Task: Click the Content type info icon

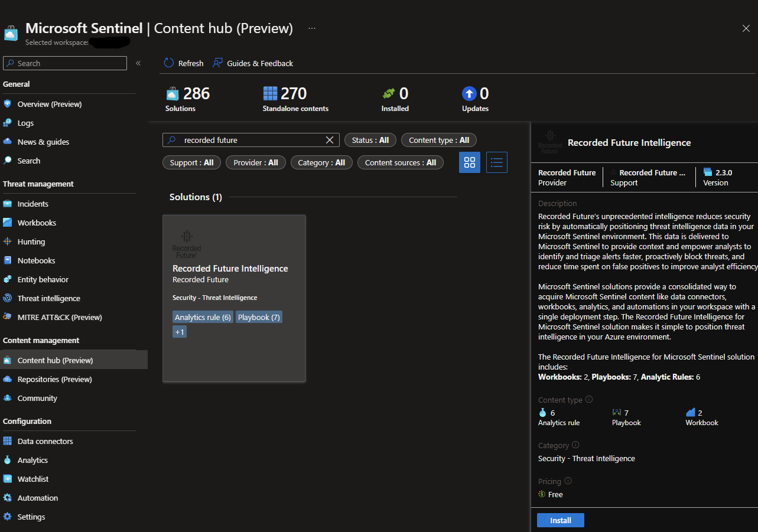Action: pos(589,400)
